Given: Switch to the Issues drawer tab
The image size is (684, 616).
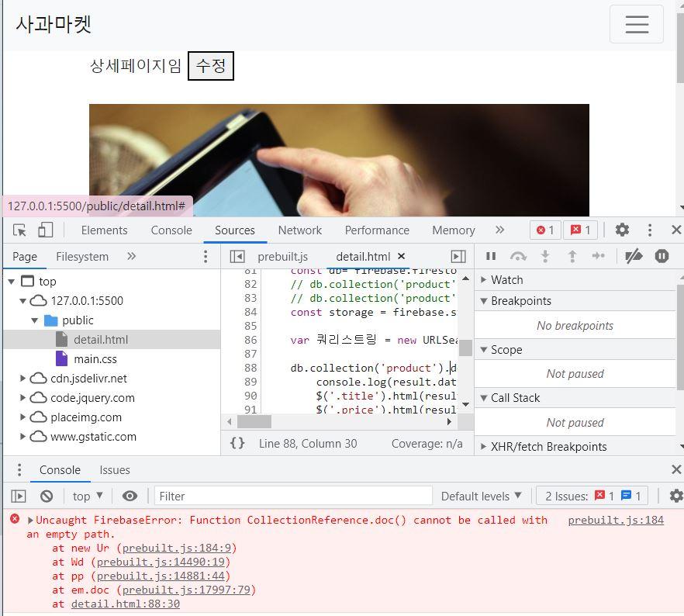Looking at the screenshot, I should tap(114, 470).
